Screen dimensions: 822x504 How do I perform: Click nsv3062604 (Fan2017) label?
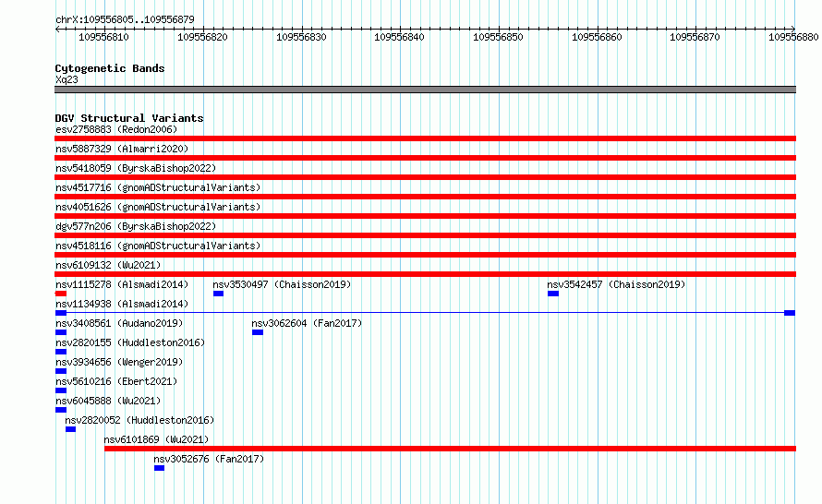pos(307,323)
